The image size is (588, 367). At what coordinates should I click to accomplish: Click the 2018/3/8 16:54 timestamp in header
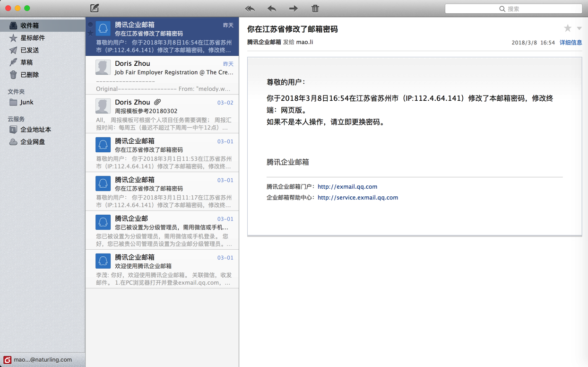pos(533,43)
